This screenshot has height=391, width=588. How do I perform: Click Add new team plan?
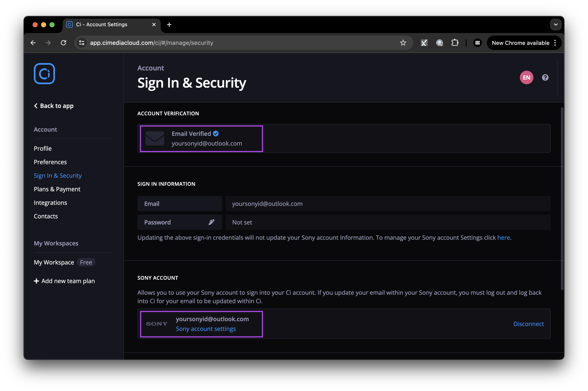click(x=64, y=281)
